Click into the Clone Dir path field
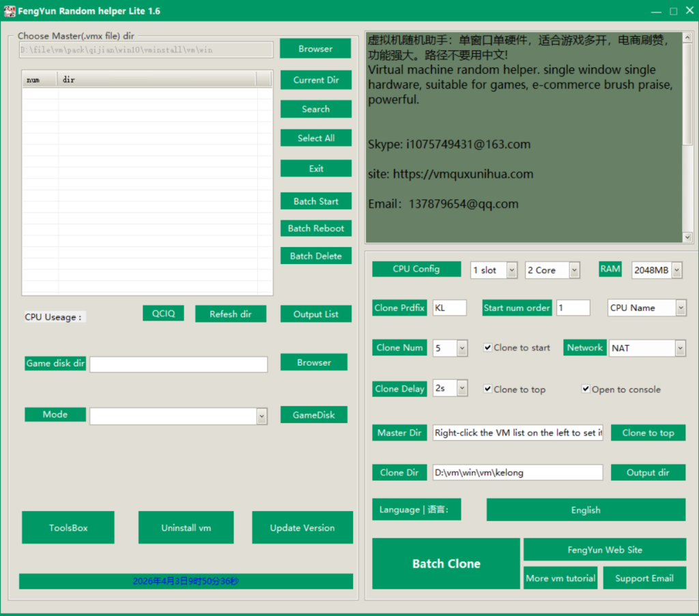This screenshot has width=699, height=616. [x=517, y=472]
